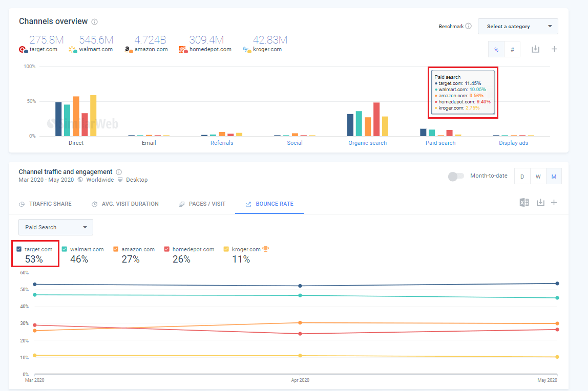
Task: Switch to the number (#) view button
Action: pyautogui.click(x=512, y=50)
